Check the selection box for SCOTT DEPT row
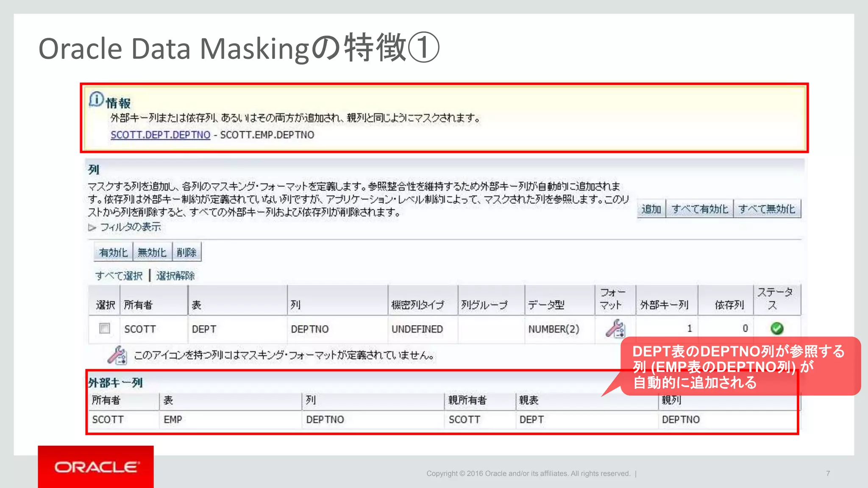868x488 pixels. [x=105, y=328]
